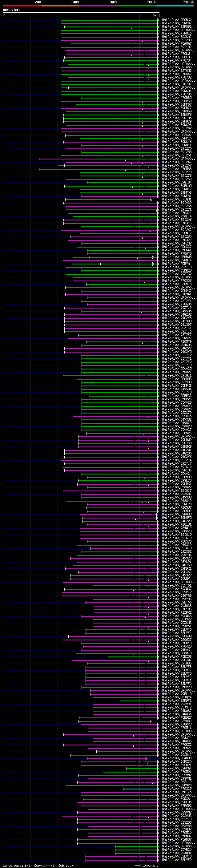
Task: Open the UniRef100_B9ND11 entry
Action: (177, 145)
